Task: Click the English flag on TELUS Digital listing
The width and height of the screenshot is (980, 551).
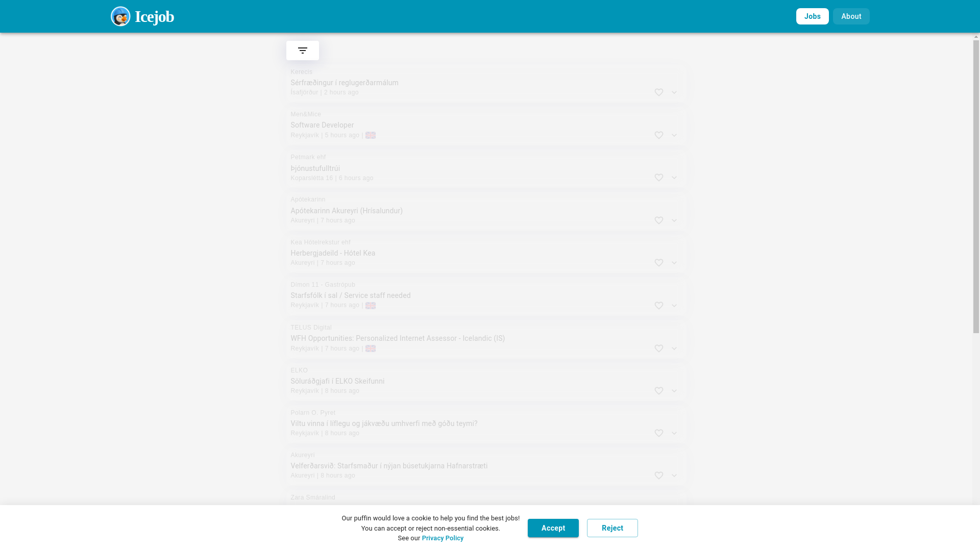Action: [371, 348]
